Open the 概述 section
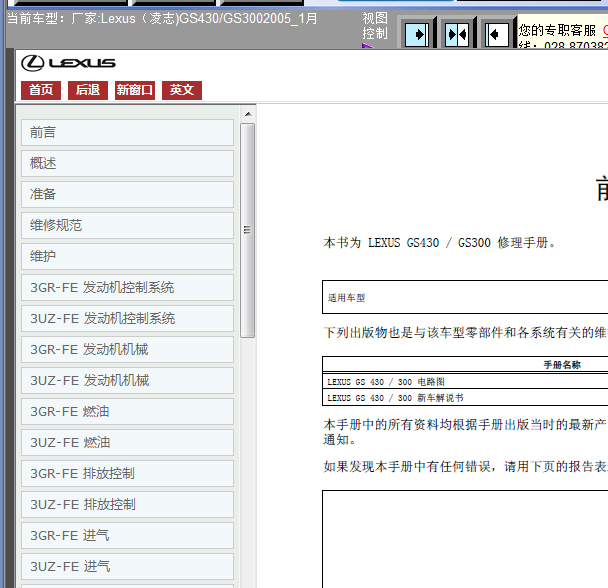The width and height of the screenshot is (608, 588). point(128,164)
